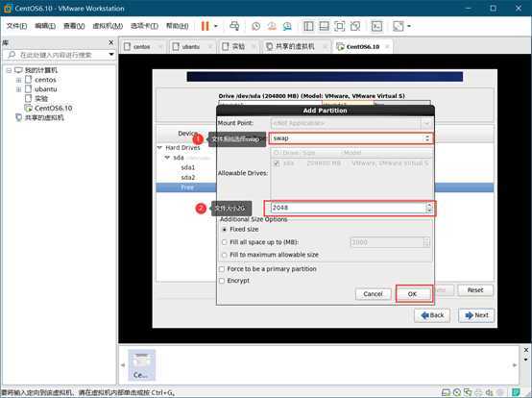Screen dimensions: 532x398
Task: Open the 编辑(E) menu
Action: (x=45, y=26)
